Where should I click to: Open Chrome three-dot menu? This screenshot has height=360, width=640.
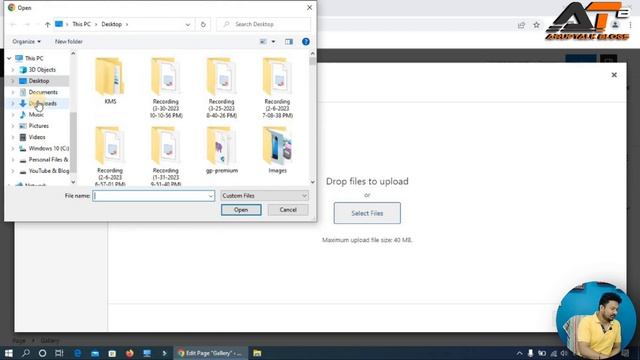coord(631,25)
